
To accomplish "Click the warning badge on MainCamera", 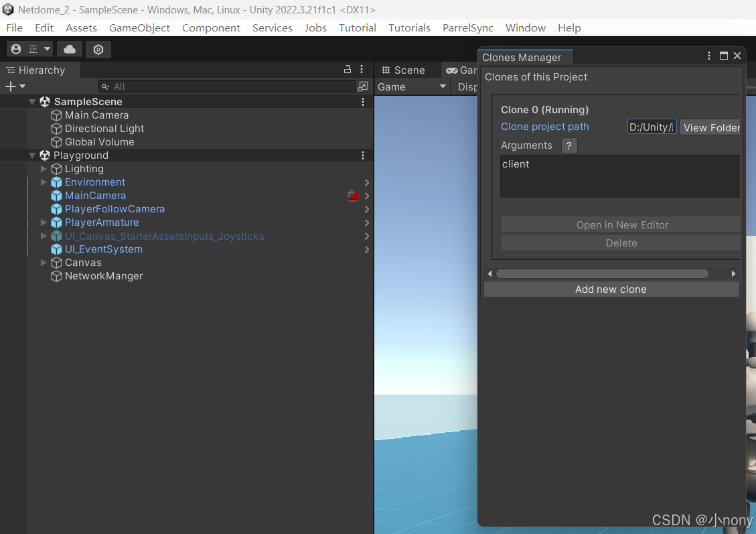I will click(x=353, y=195).
